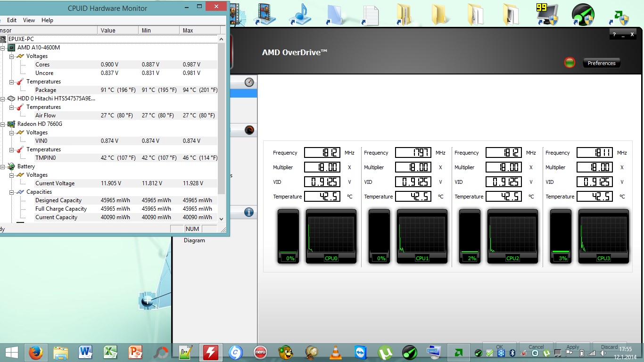The height and width of the screenshot is (362, 644).
Task: Select the Cores voltage row
Action: click(109, 65)
